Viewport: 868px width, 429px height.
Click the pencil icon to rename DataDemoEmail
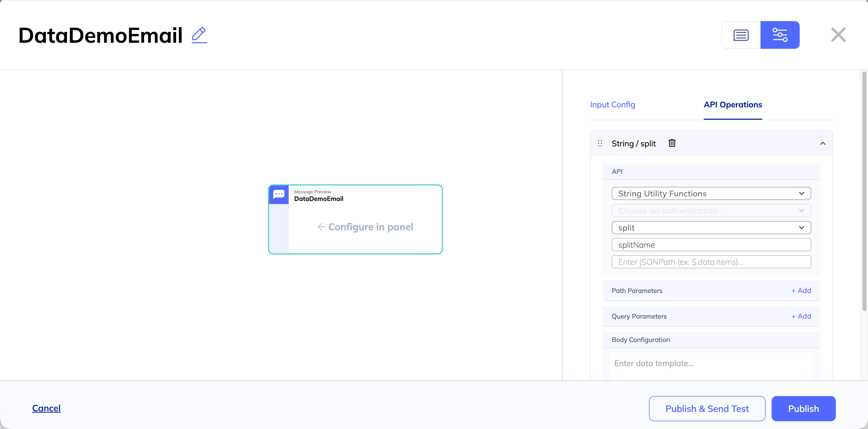[x=199, y=35]
